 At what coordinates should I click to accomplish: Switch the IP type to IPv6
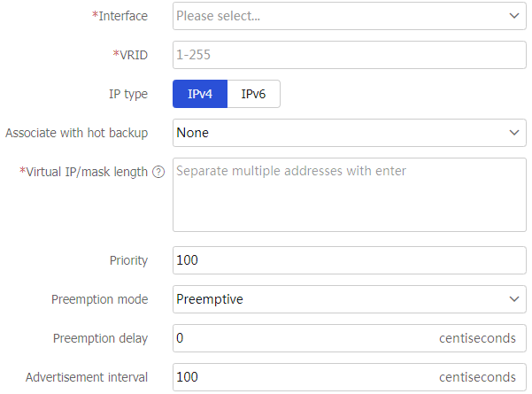[254, 94]
